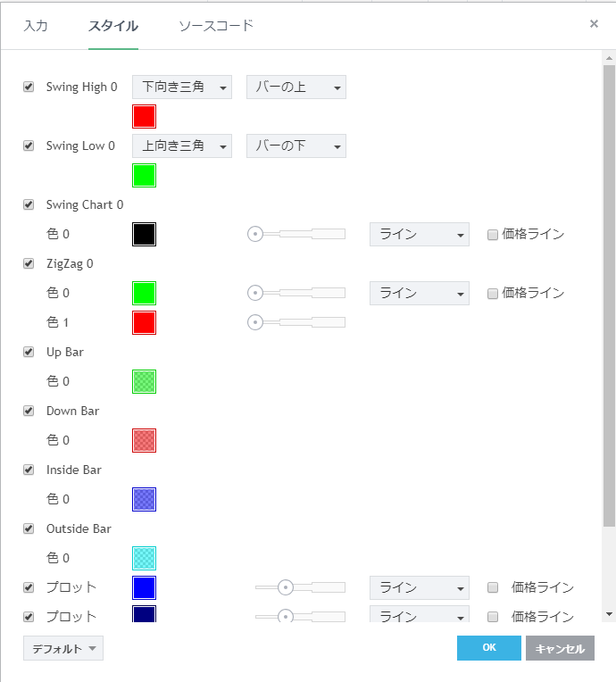Open the Swing Low 0 green color swatch
The height and width of the screenshot is (682, 616).
tap(144, 176)
